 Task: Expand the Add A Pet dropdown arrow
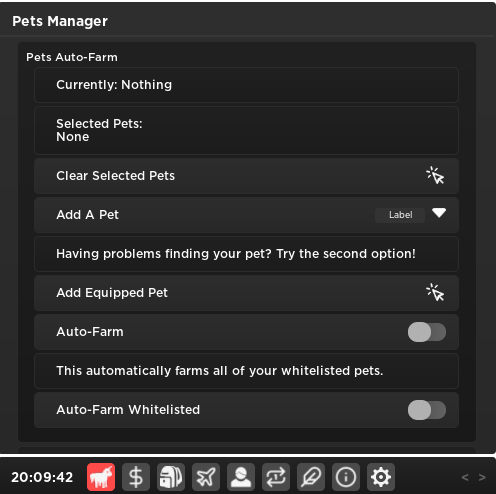click(439, 213)
